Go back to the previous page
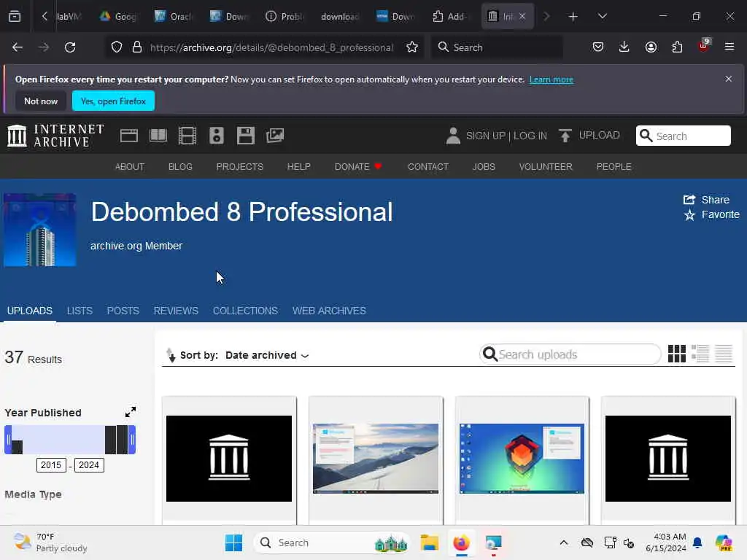 [x=18, y=47]
